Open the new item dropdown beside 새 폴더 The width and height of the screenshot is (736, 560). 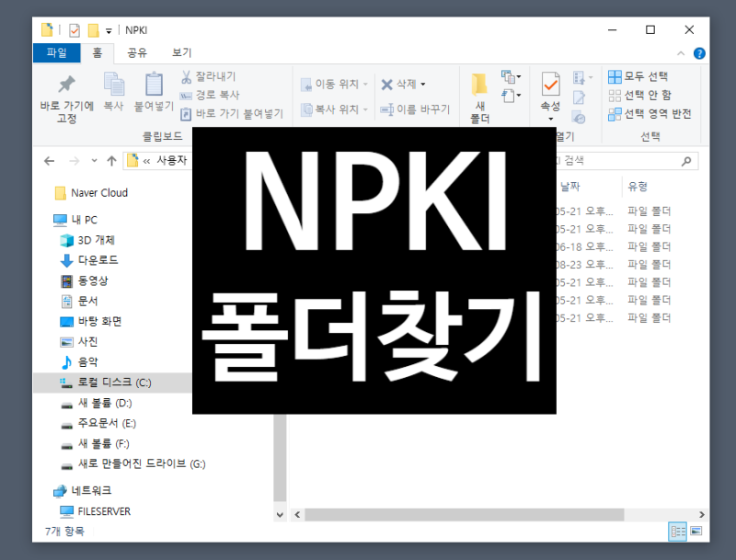(x=511, y=76)
